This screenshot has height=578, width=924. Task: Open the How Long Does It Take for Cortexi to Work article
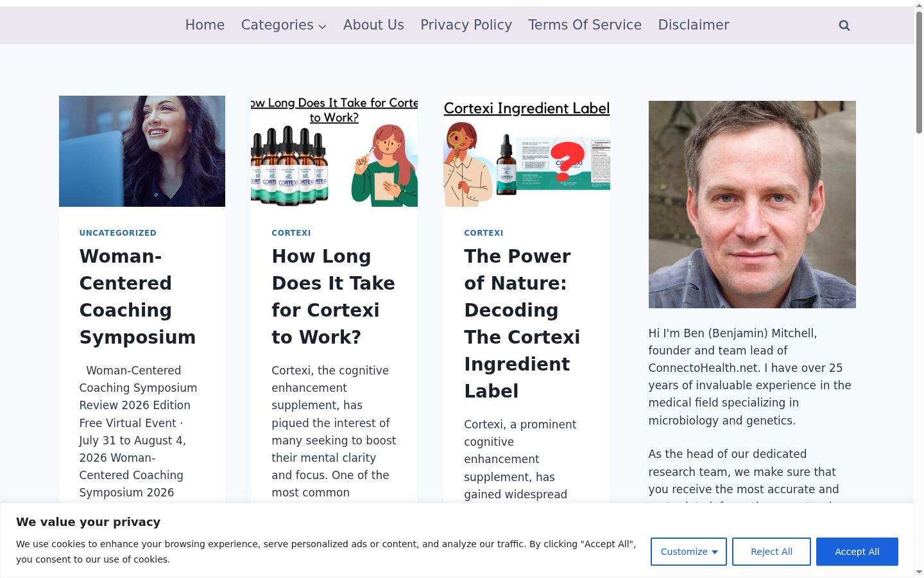(x=333, y=297)
